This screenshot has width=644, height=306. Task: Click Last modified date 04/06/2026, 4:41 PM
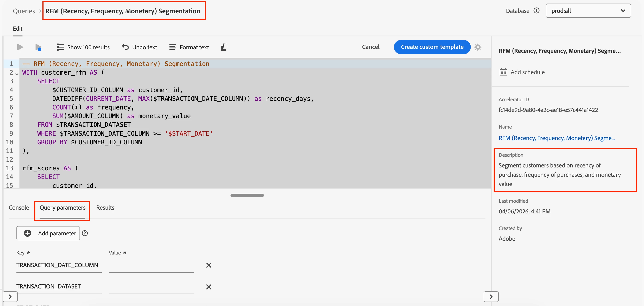pos(525,211)
